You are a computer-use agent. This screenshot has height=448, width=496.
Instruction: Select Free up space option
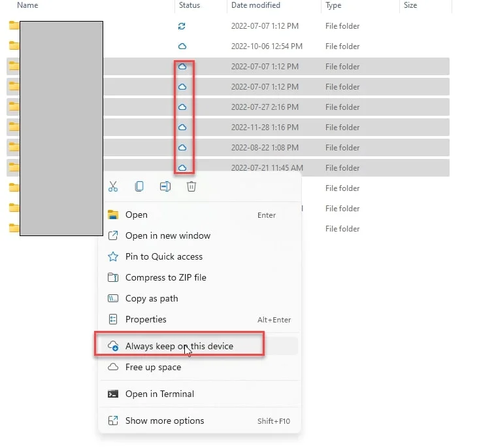[x=199, y=368]
